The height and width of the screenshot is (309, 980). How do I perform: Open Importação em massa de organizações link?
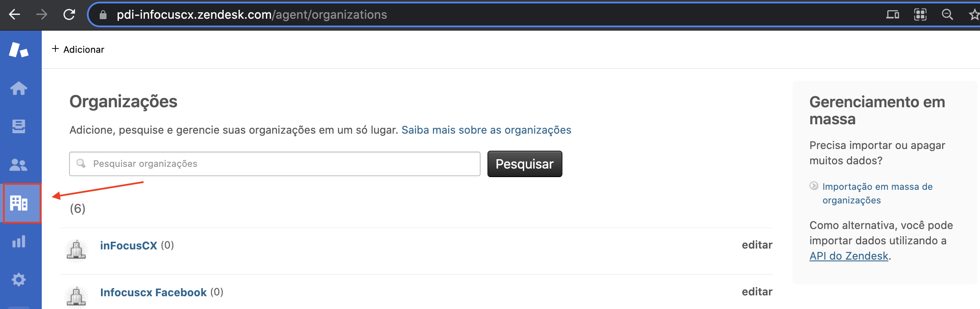(x=877, y=193)
